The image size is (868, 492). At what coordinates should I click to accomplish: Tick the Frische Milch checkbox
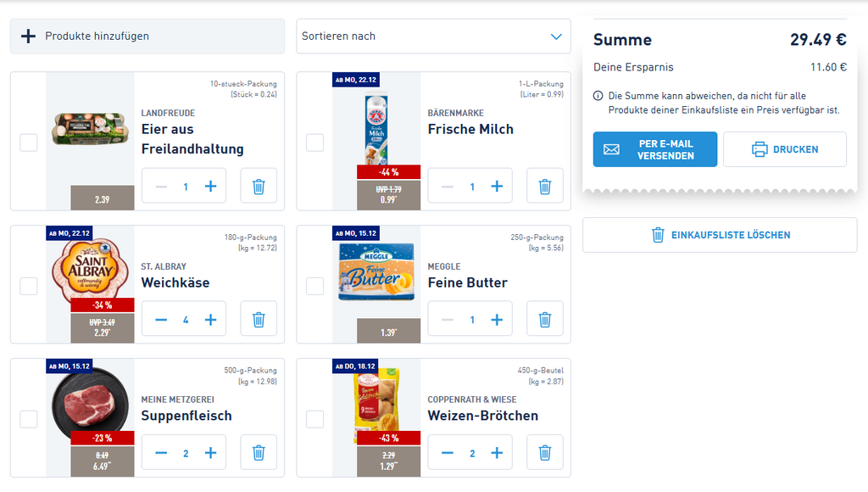pos(315,142)
